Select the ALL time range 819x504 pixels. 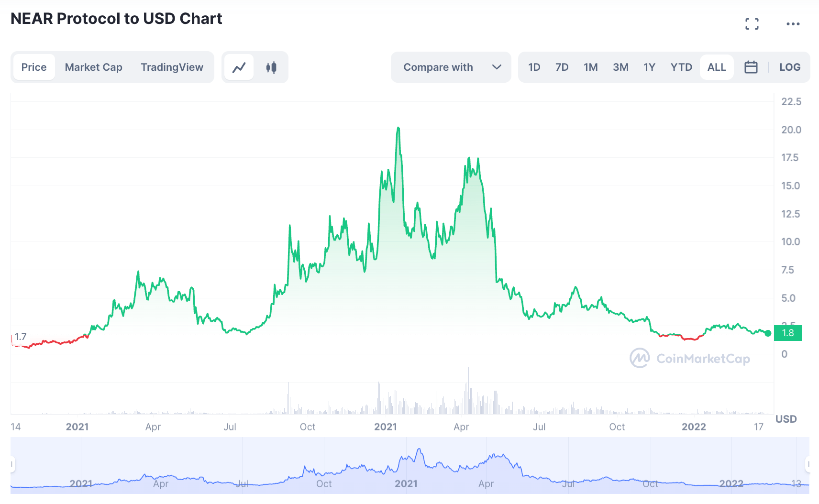[717, 67]
